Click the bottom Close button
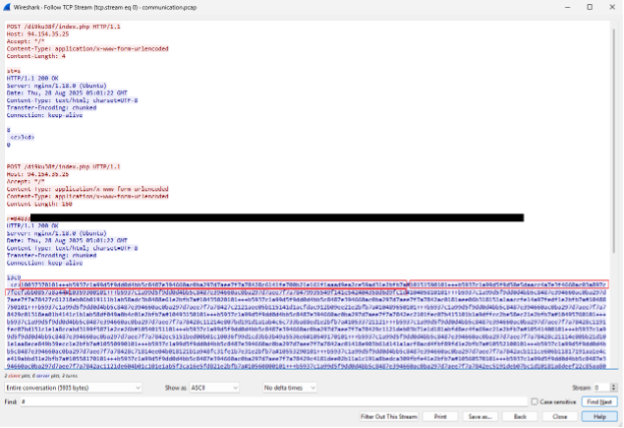Screen dimensions: 624x428 point(560,416)
